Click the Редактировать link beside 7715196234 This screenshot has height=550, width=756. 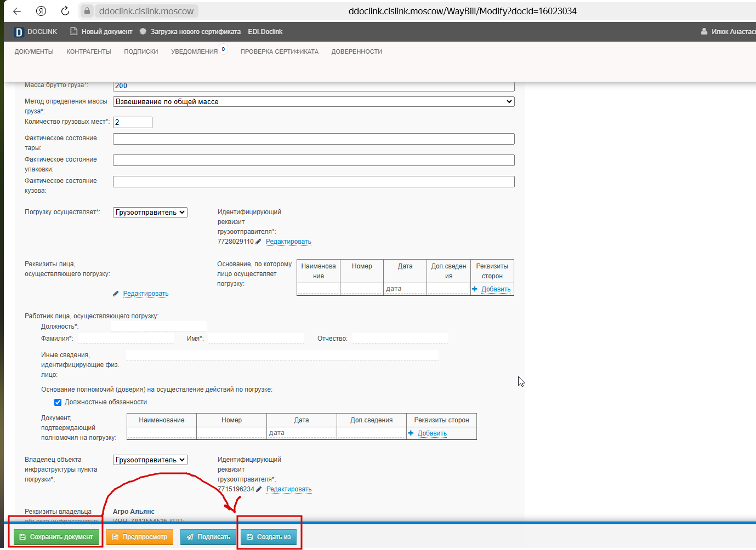click(x=289, y=489)
